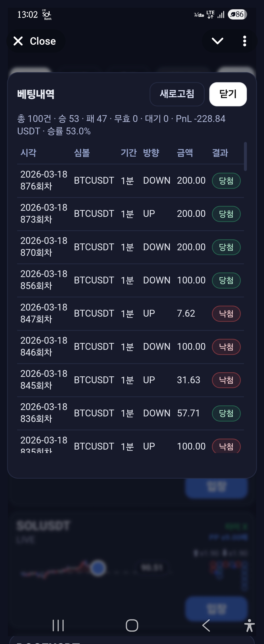Viewport: 264px width, 644px height.
Task: Open the 873회차 bet row
Action: (x=130, y=214)
